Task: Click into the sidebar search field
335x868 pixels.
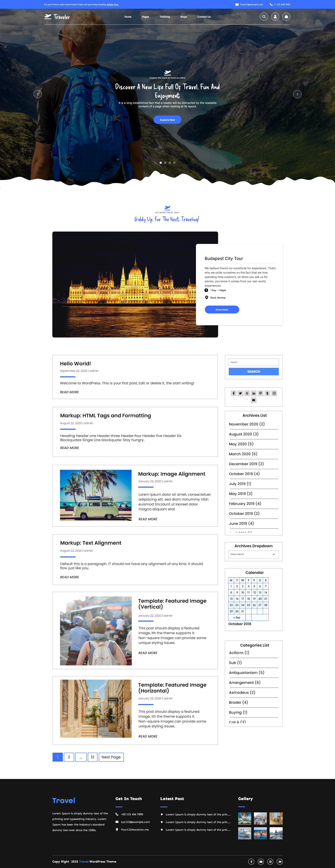Action: (253, 362)
